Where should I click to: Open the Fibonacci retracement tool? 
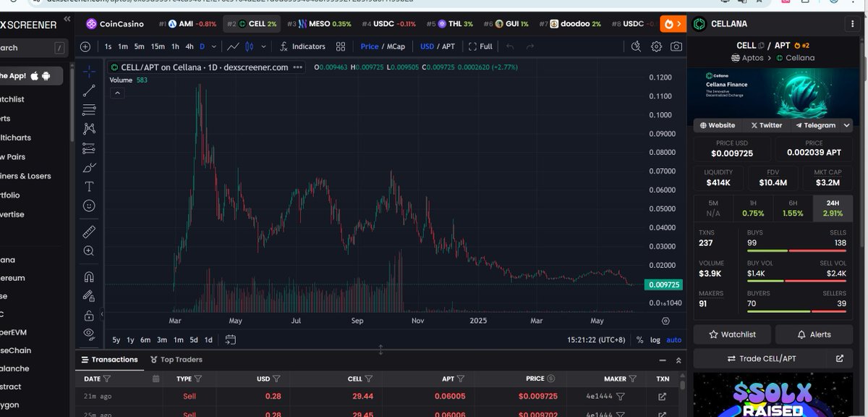coord(89,110)
